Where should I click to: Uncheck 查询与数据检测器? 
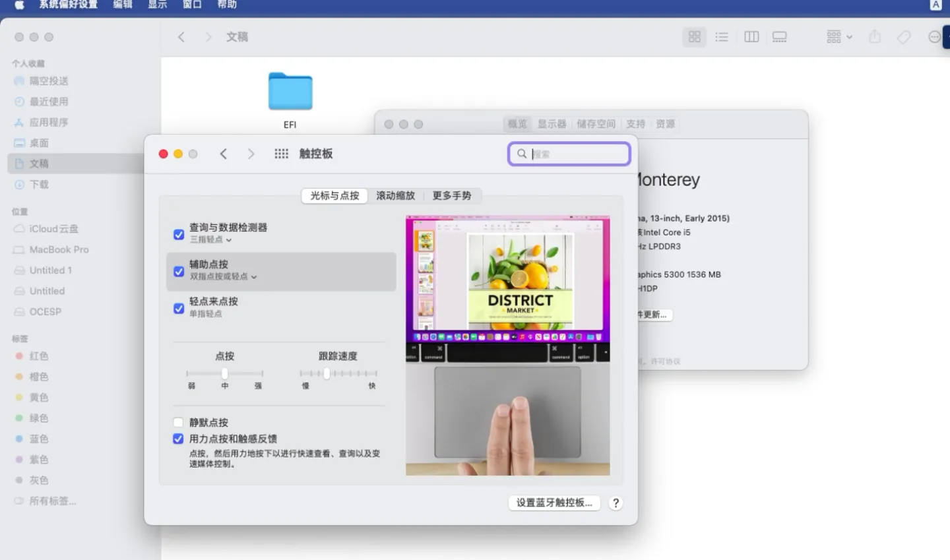(x=178, y=234)
